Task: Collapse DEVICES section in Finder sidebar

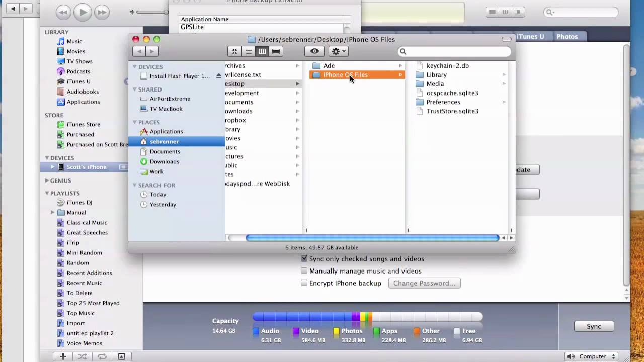Action: tap(135, 67)
